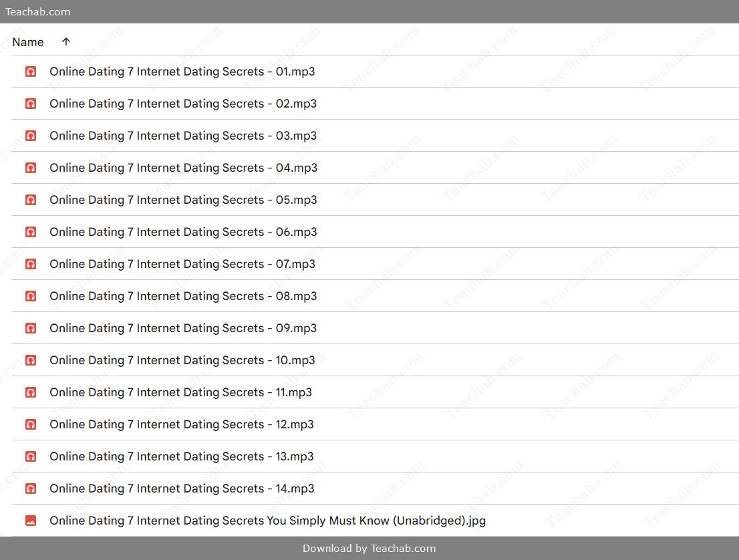This screenshot has width=739, height=560.
Task: Select file name Internet Dating Secrets - 13.mp3
Action: coord(182,456)
